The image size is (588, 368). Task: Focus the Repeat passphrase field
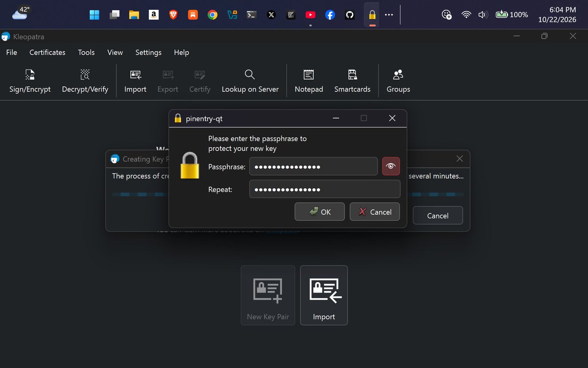point(325,189)
